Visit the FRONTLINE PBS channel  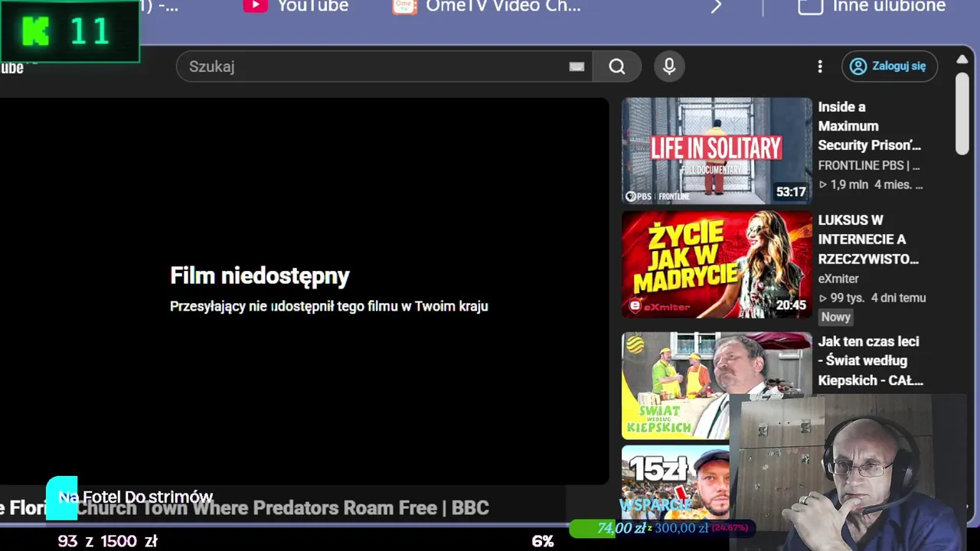click(869, 165)
